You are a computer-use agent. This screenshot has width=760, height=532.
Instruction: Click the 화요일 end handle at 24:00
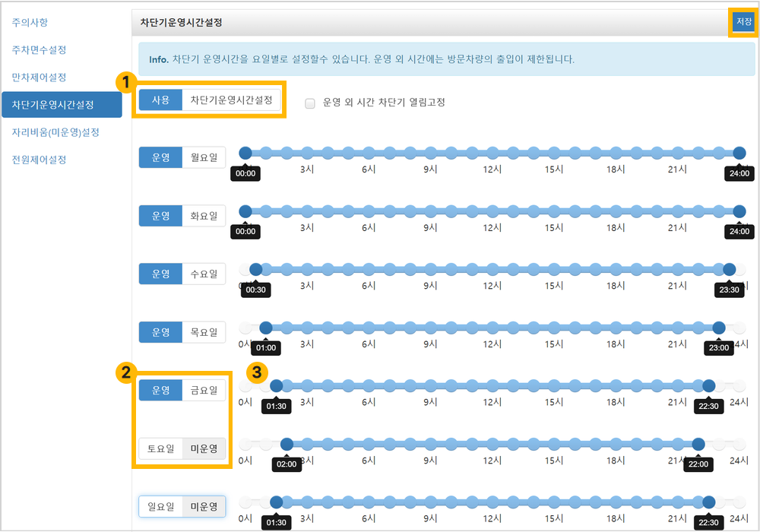coord(739,211)
